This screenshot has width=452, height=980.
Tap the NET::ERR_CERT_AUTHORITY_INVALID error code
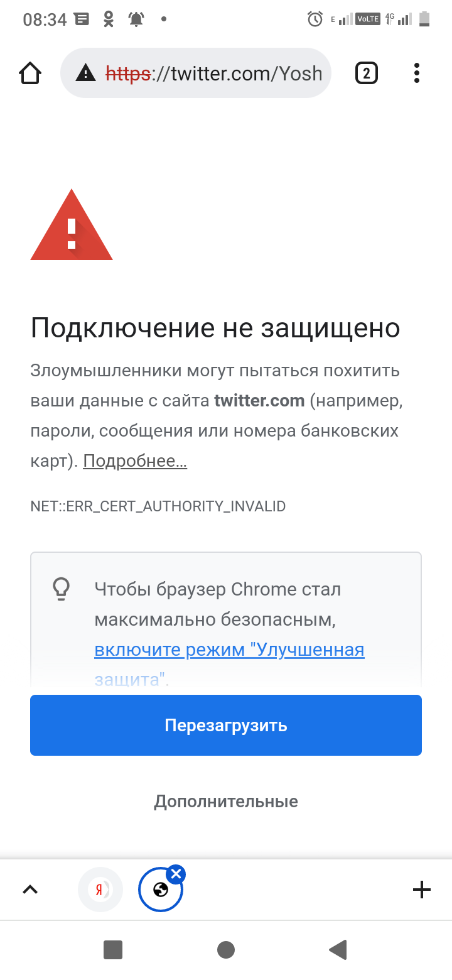pos(158,506)
